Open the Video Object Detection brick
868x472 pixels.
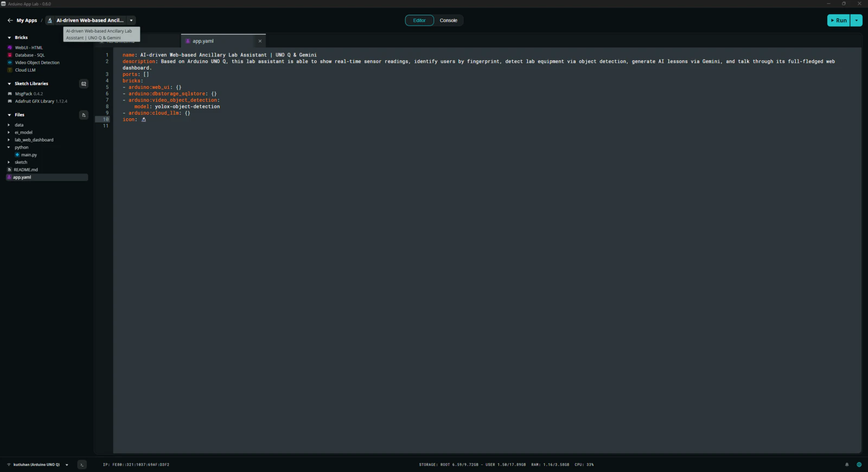37,63
